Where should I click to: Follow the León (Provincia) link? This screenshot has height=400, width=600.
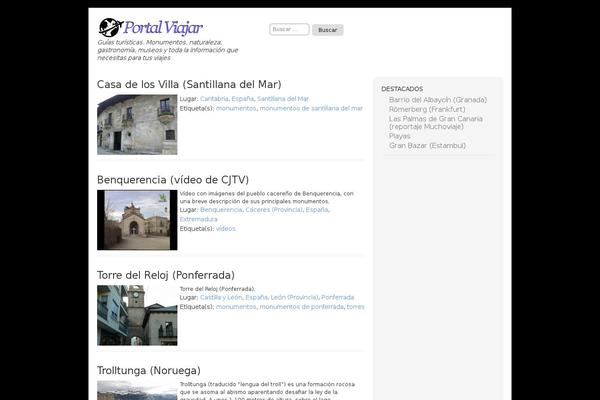[294, 297]
